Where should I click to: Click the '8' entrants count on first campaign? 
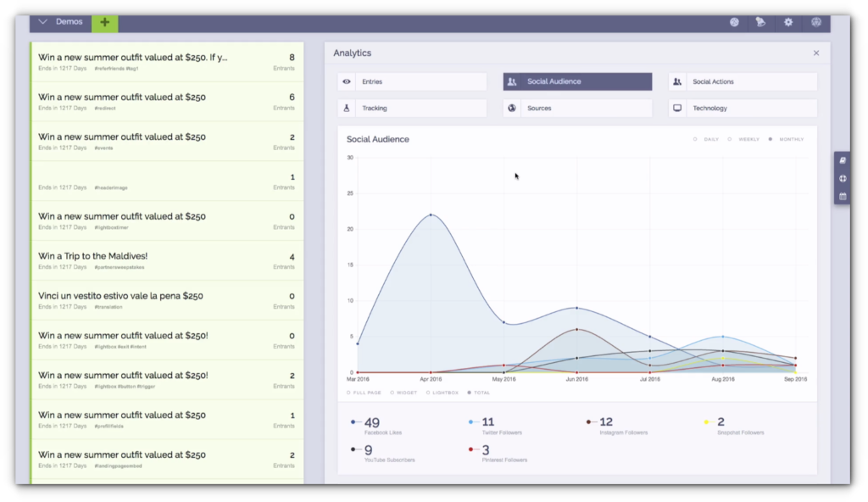pyautogui.click(x=292, y=57)
